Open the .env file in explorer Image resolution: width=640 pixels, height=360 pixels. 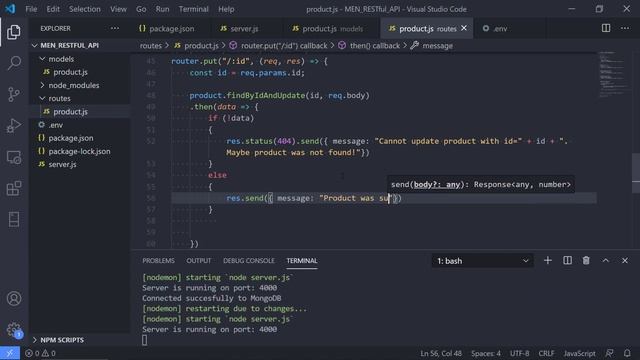[x=80, y=125]
